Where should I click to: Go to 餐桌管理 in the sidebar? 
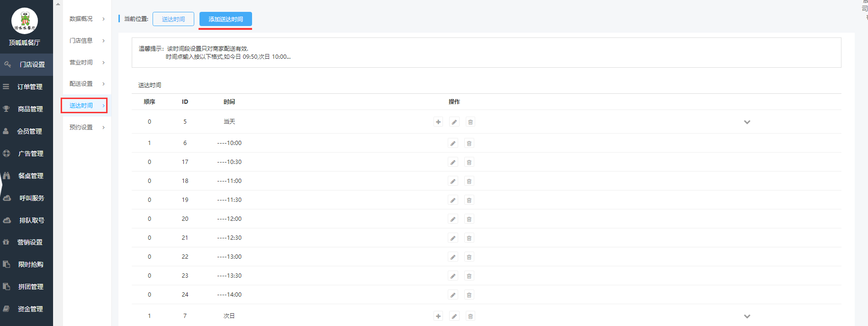[x=27, y=176]
